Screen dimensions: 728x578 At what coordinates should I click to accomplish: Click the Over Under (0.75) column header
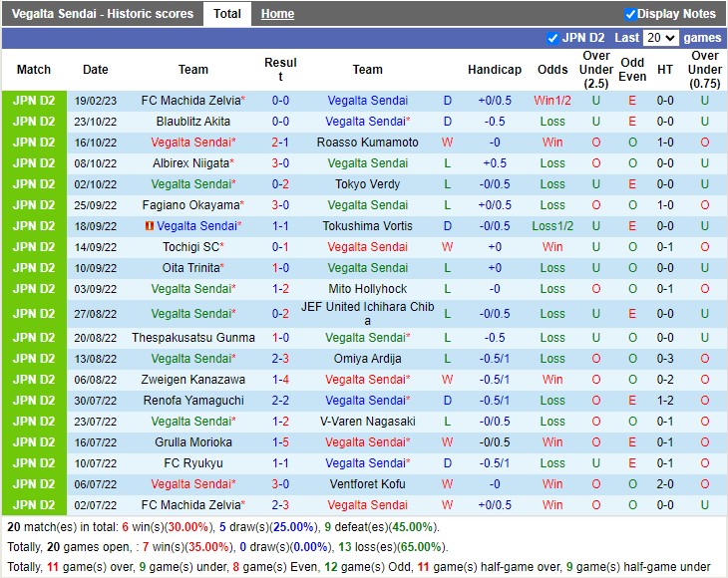pyautogui.click(x=705, y=70)
